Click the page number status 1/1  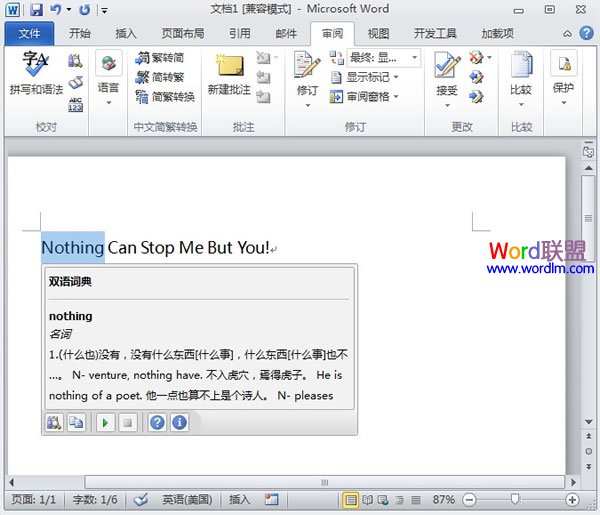pyautogui.click(x=34, y=500)
